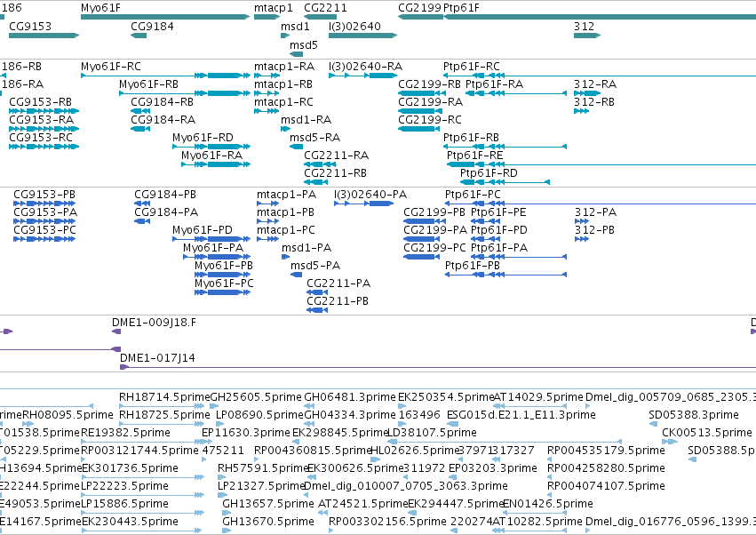Click the AT24521.5prime EST label
756x535 pixels.
[363, 504]
